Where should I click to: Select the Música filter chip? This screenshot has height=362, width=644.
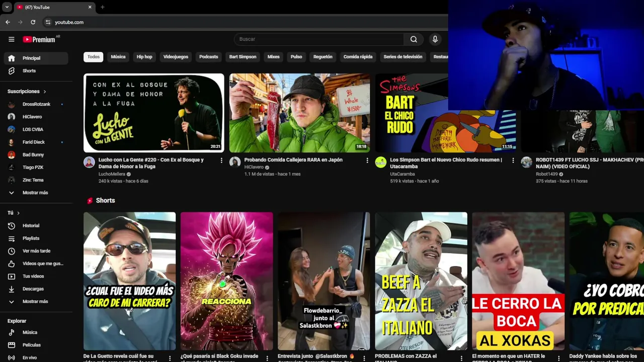pos(118,57)
